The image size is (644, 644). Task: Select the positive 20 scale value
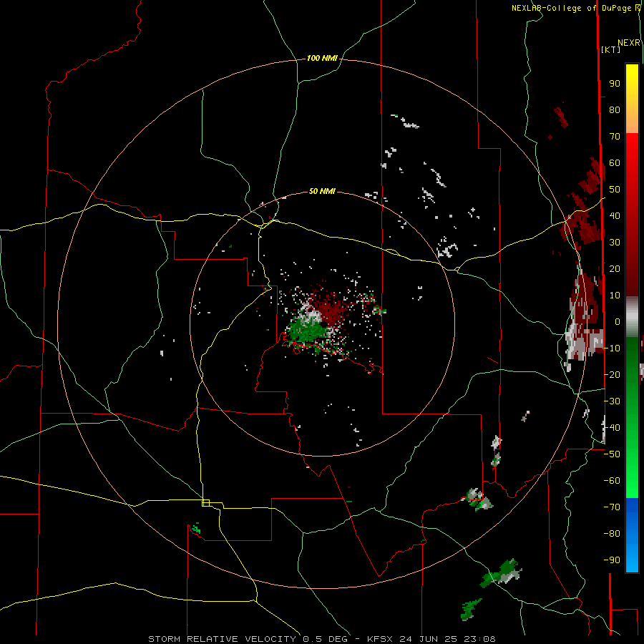point(615,269)
